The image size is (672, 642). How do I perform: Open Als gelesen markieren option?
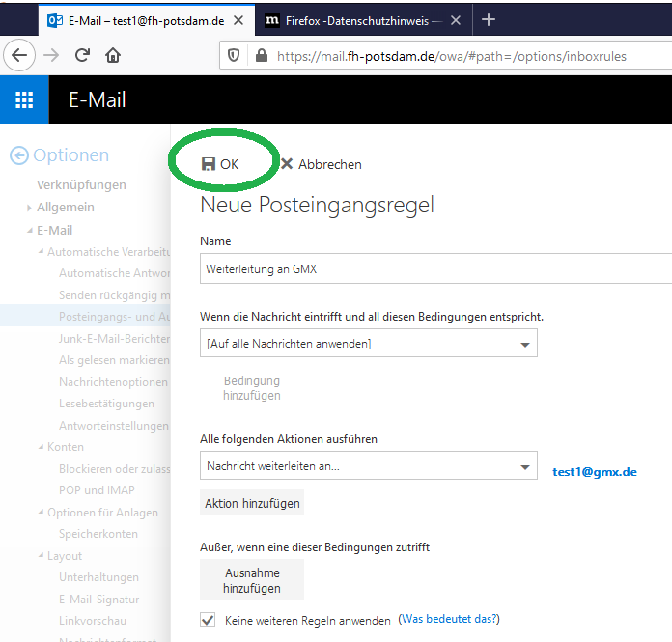[115, 360]
